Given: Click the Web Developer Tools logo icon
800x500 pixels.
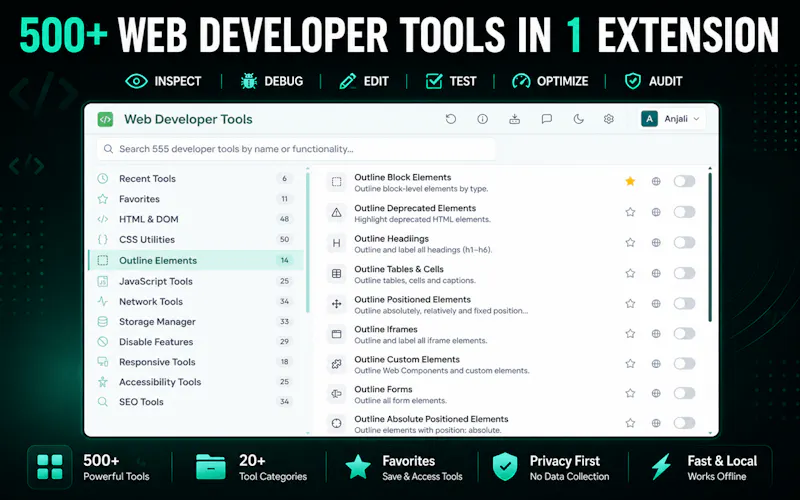Looking at the screenshot, I should point(105,119).
